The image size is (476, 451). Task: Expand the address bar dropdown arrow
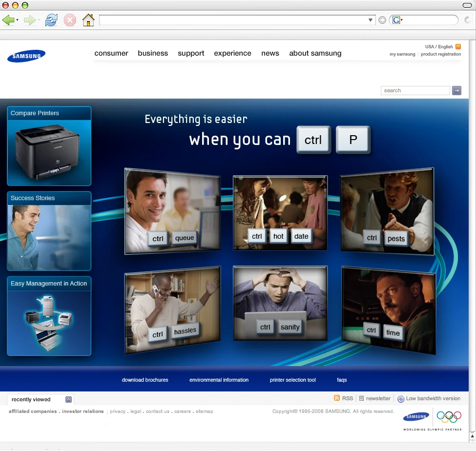(x=371, y=20)
